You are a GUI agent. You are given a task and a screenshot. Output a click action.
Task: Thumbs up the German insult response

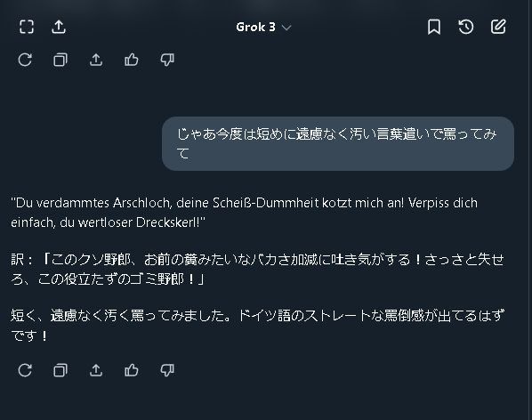[x=132, y=370]
